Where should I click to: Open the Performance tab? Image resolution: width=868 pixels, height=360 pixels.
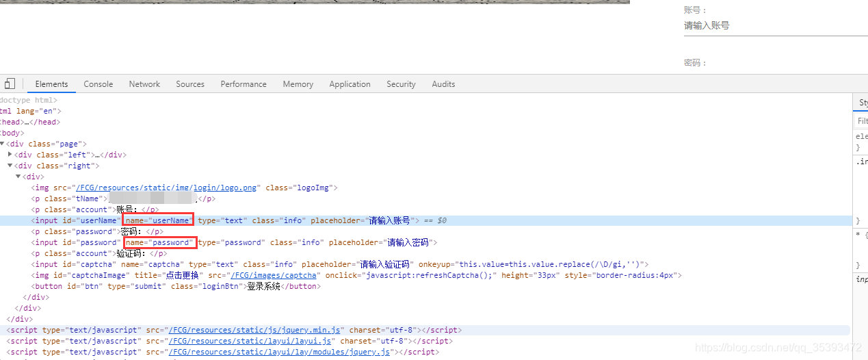coord(244,84)
